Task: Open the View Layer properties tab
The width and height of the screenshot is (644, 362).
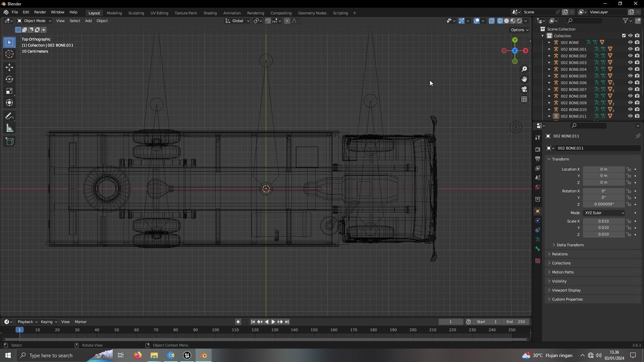Action: tap(538, 168)
